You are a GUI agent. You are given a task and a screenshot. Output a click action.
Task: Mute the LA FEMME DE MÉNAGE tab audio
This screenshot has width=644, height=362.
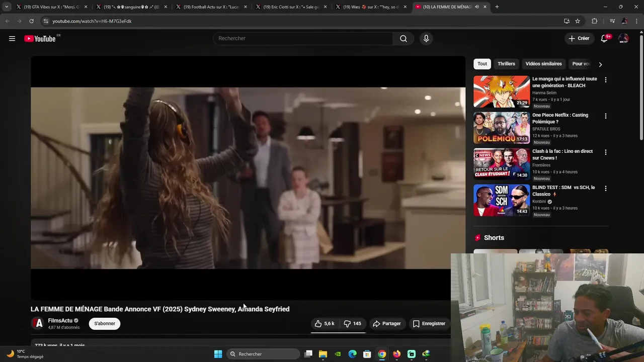(x=476, y=7)
